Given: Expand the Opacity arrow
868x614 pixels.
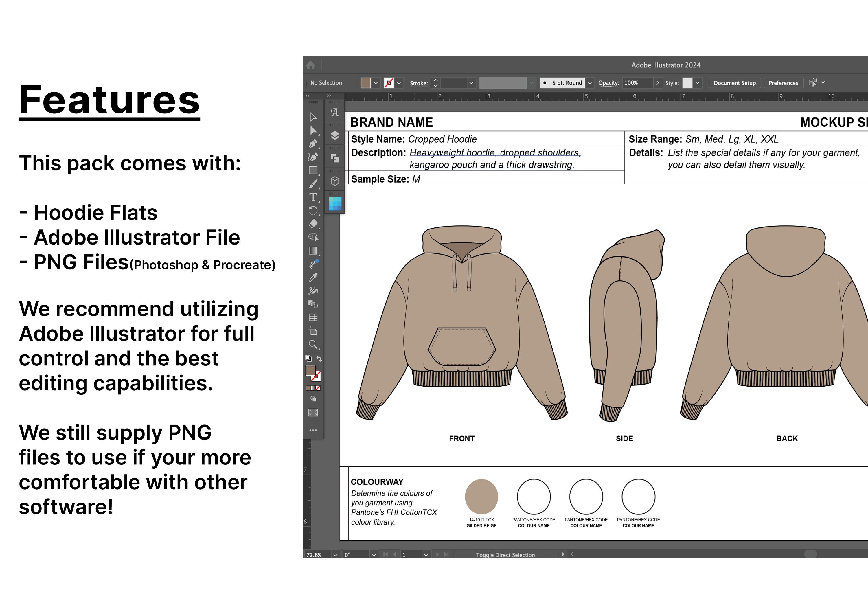Looking at the screenshot, I should [x=657, y=83].
